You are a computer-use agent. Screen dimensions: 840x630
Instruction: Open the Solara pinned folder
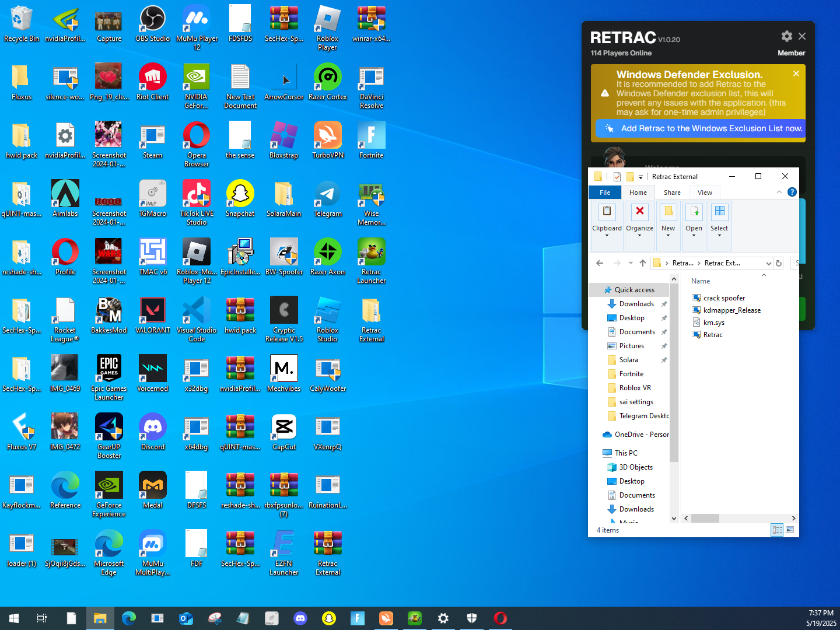[628, 360]
